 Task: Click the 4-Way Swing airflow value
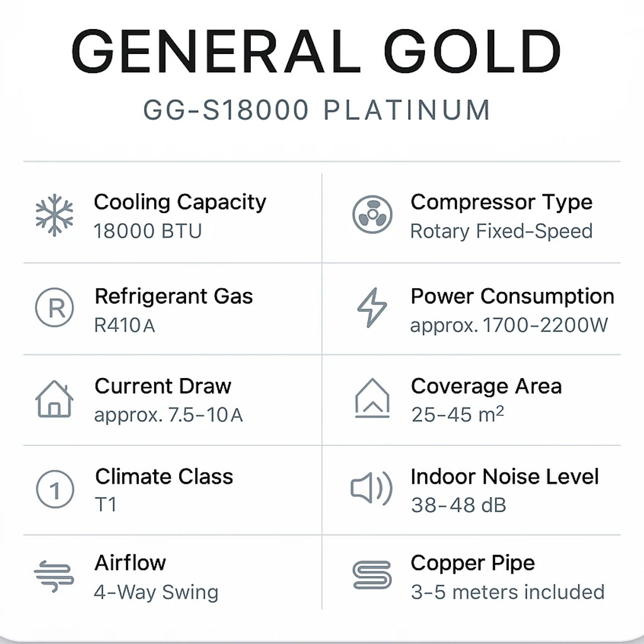coord(156,592)
